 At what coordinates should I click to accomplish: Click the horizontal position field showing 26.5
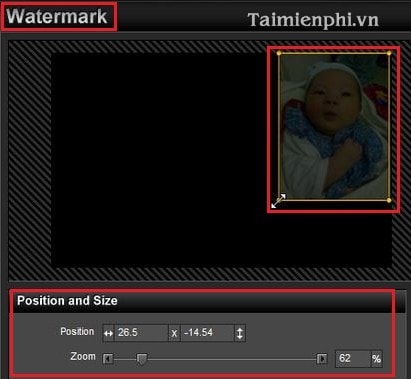tap(141, 333)
